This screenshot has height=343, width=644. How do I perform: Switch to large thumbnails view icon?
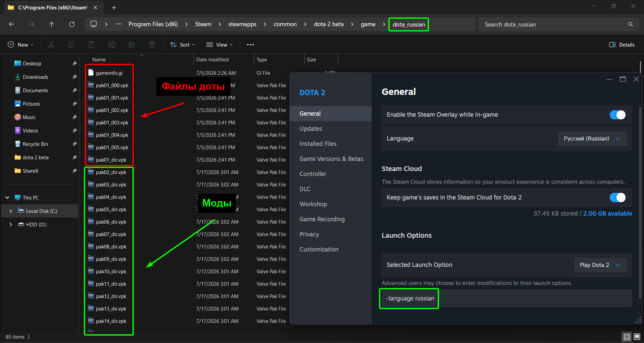click(637, 337)
